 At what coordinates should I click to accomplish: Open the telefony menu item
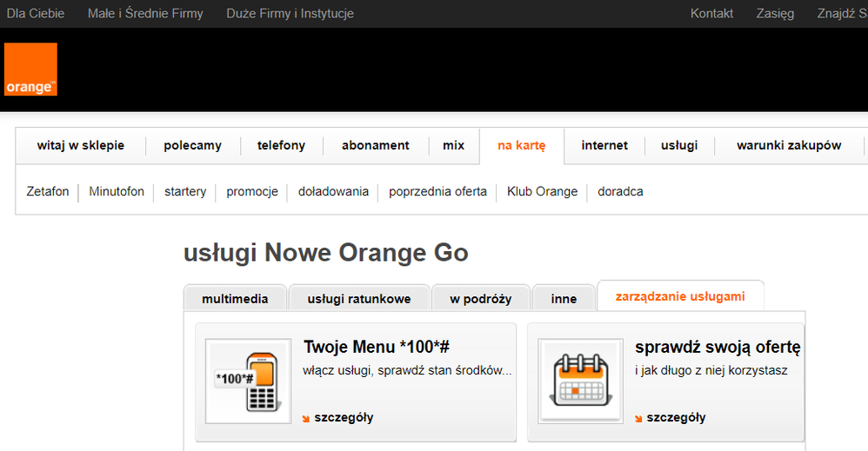[x=281, y=145]
